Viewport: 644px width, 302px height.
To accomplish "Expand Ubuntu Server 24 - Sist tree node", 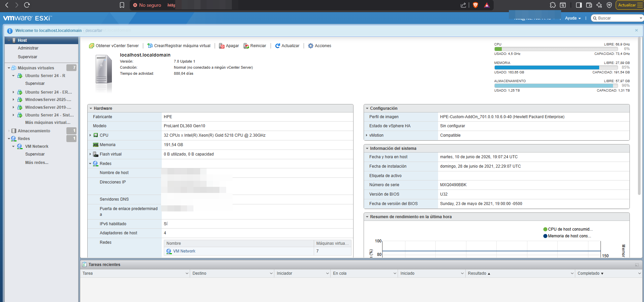I will (13, 115).
